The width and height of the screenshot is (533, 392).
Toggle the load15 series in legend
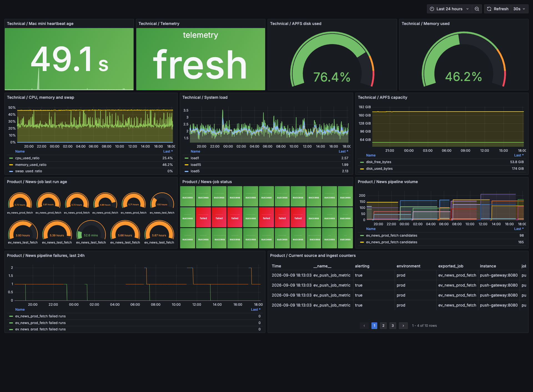click(196, 165)
